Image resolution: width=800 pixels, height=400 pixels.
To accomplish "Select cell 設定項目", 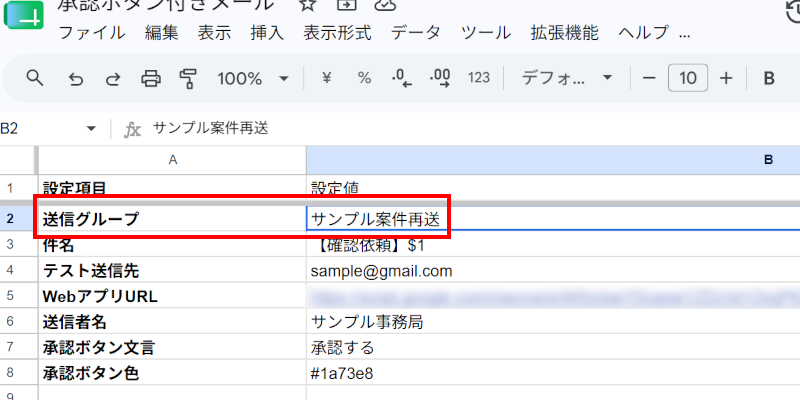I will [172, 187].
